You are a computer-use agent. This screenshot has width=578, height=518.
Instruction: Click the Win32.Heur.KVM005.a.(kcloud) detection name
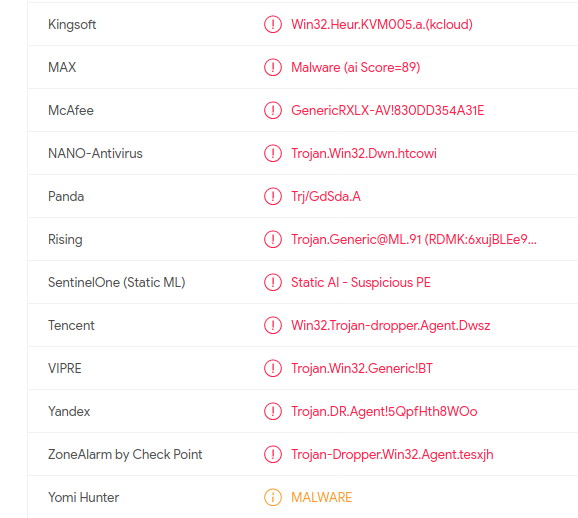coord(382,25)
